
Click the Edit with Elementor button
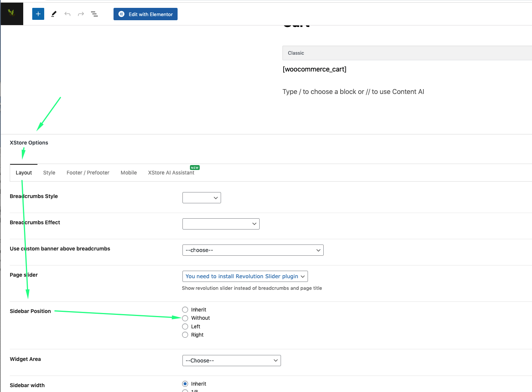coord(145,14)
